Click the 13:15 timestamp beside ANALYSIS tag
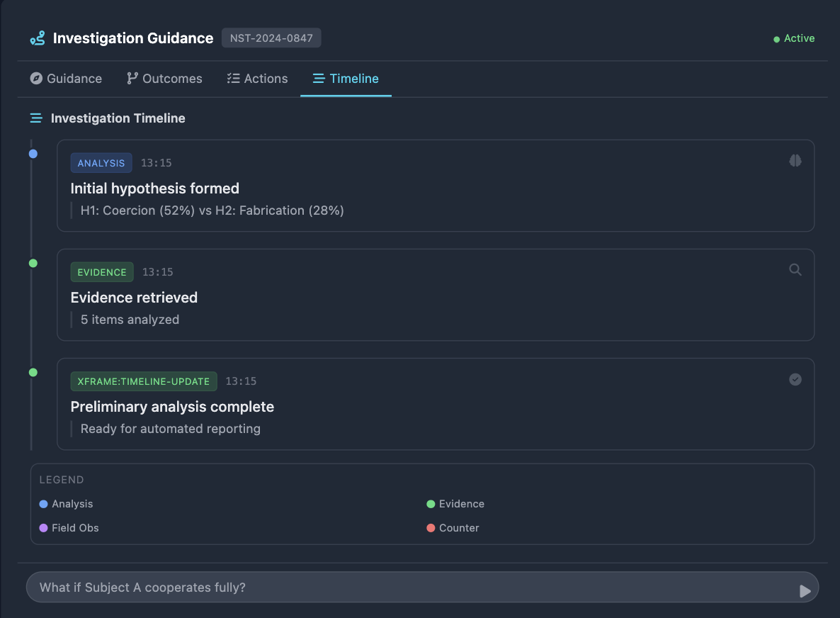Screen dimensions: 840x618 pyautogui.click(x=157, y=163)
